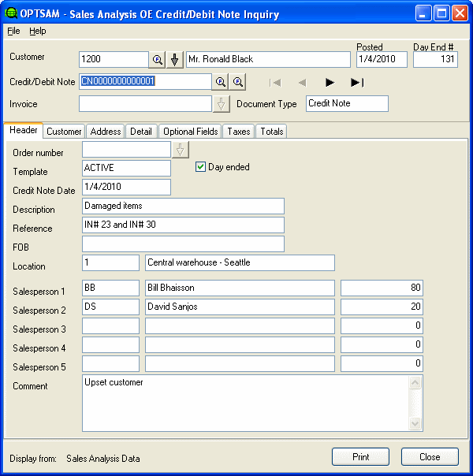
Task: Click the empty FOB field
Action: 183,244
